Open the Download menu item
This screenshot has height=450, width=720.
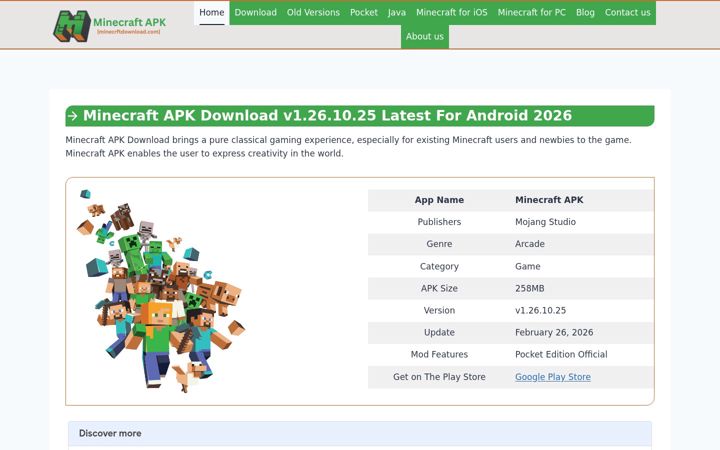click(256, 13)
